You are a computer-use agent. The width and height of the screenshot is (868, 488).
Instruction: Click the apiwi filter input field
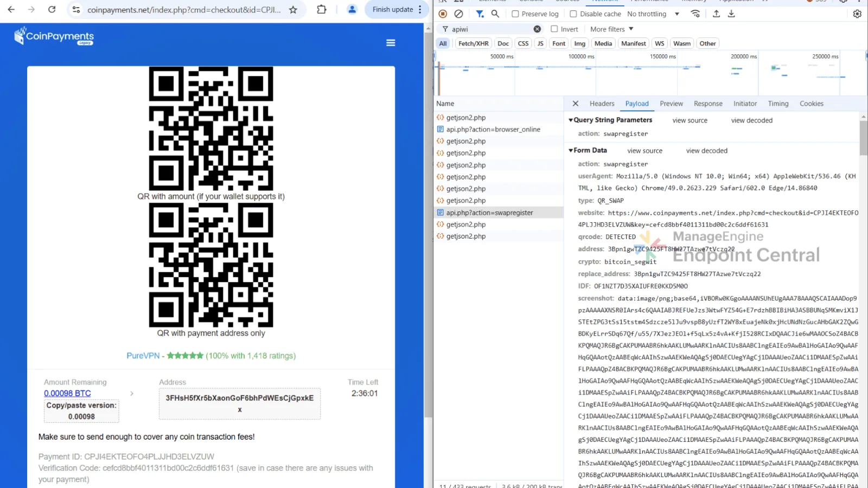(491, 29)
